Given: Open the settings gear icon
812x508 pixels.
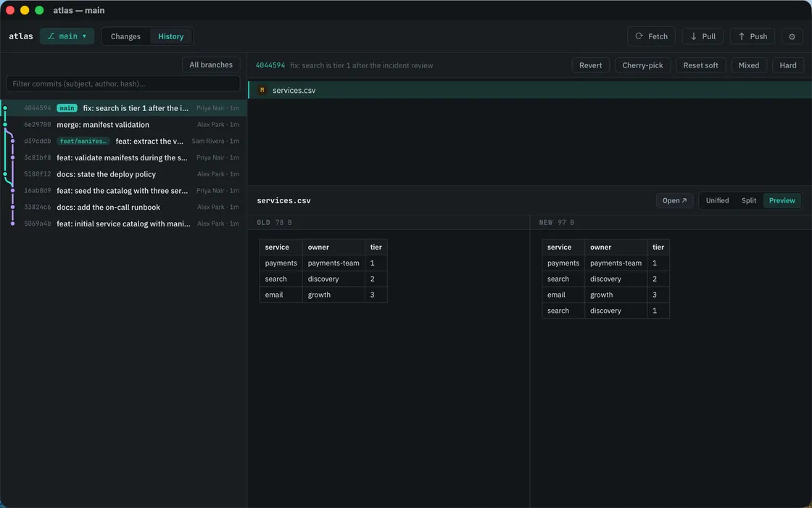Looking at the screenshot, I should [x=791, y=36].
